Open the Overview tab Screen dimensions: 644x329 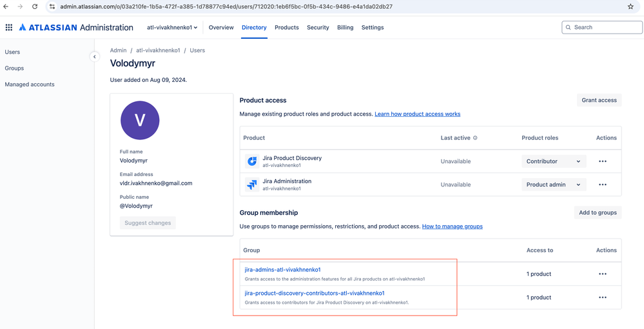221,28
